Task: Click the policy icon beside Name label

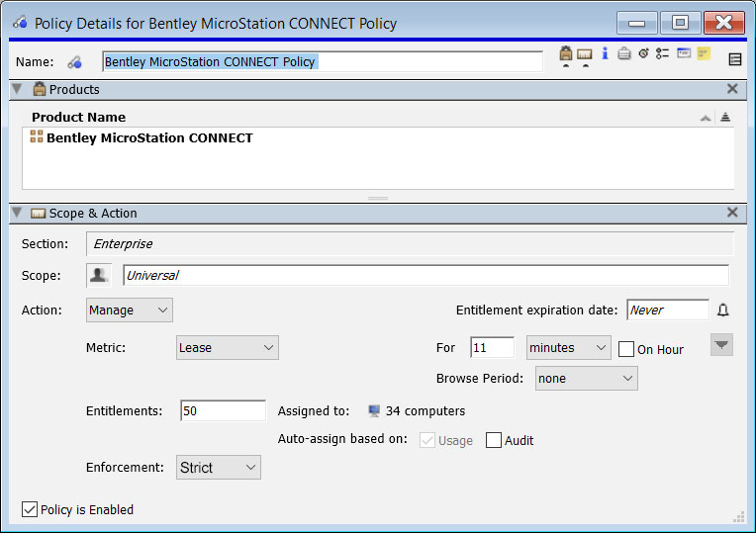Action: [x=75, y=62]
